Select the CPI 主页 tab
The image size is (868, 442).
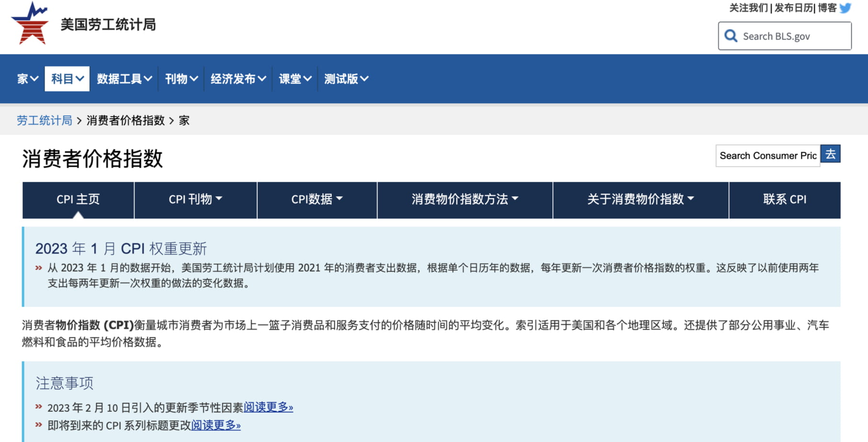point(78,199)
